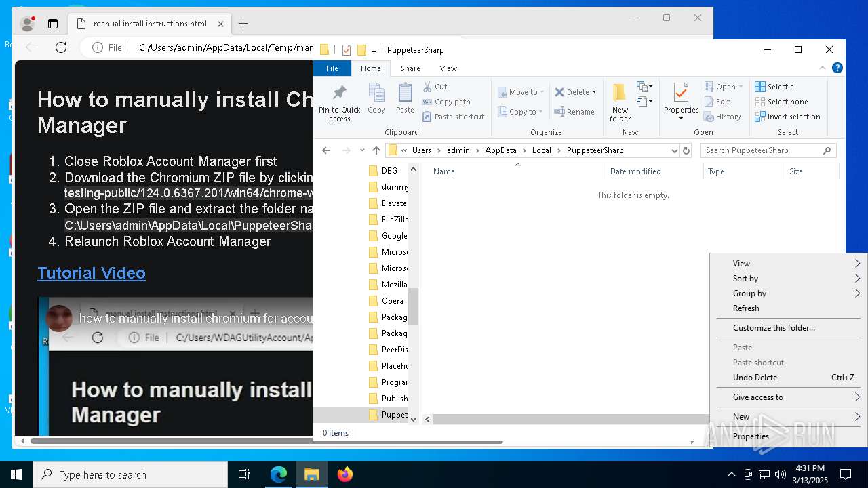Click Select all in the ribbon
The width and height of the screenshot is (868, 488).
coord(776,87)
